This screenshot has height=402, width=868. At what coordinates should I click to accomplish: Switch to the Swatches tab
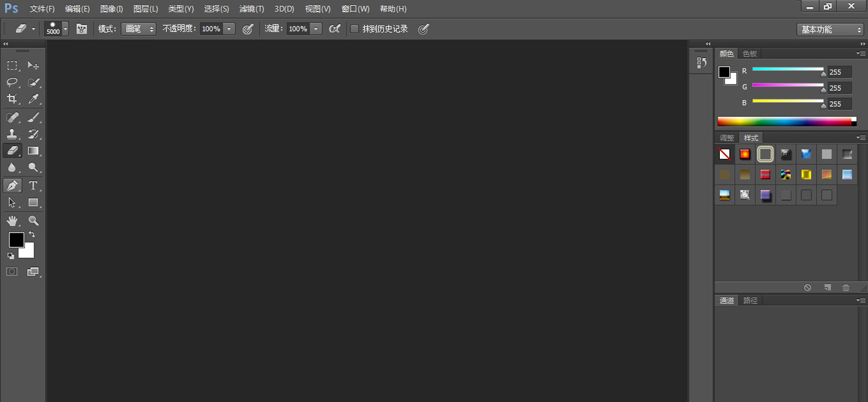750,54
